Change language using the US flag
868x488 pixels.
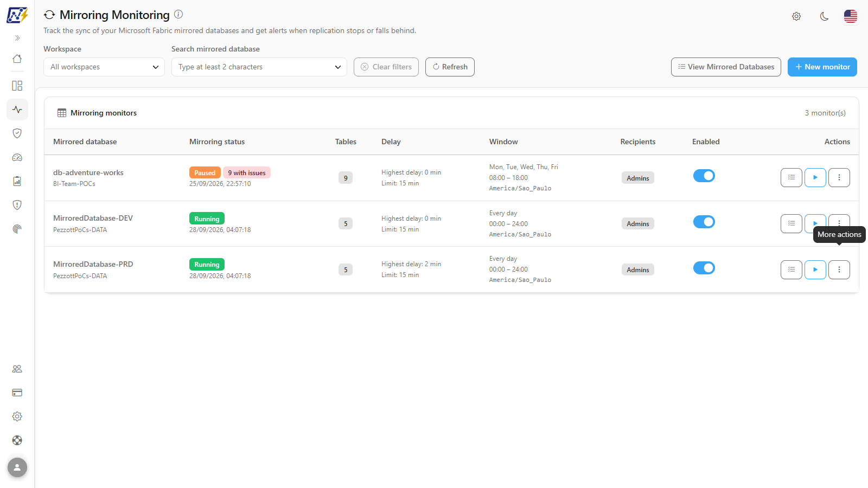tap(851, 16)
